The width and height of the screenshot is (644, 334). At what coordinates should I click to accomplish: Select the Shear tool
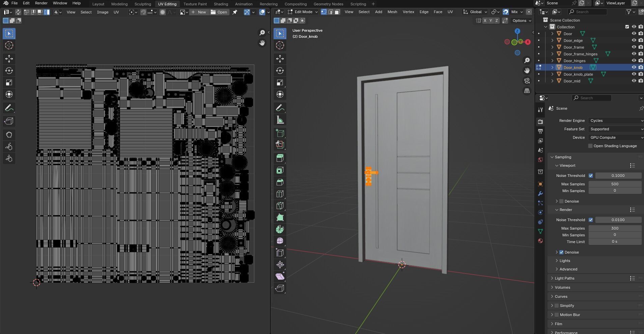coord(280,276)
